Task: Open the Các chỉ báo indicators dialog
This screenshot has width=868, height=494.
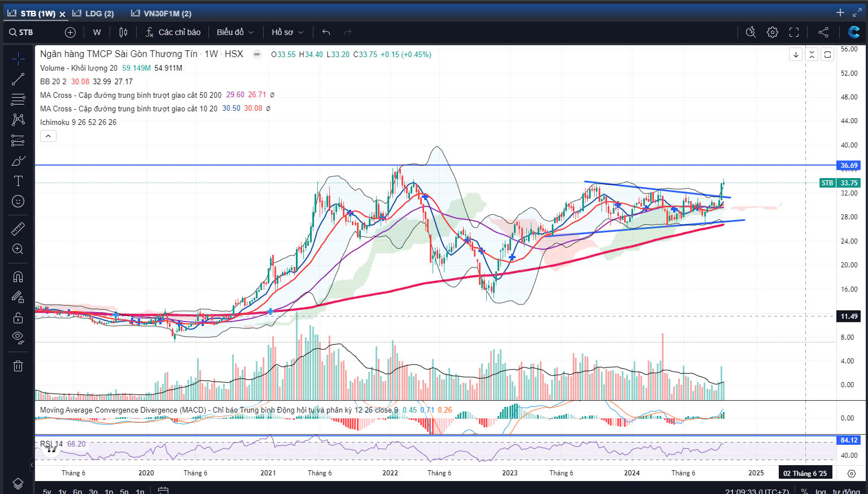Action: point(173,32)
